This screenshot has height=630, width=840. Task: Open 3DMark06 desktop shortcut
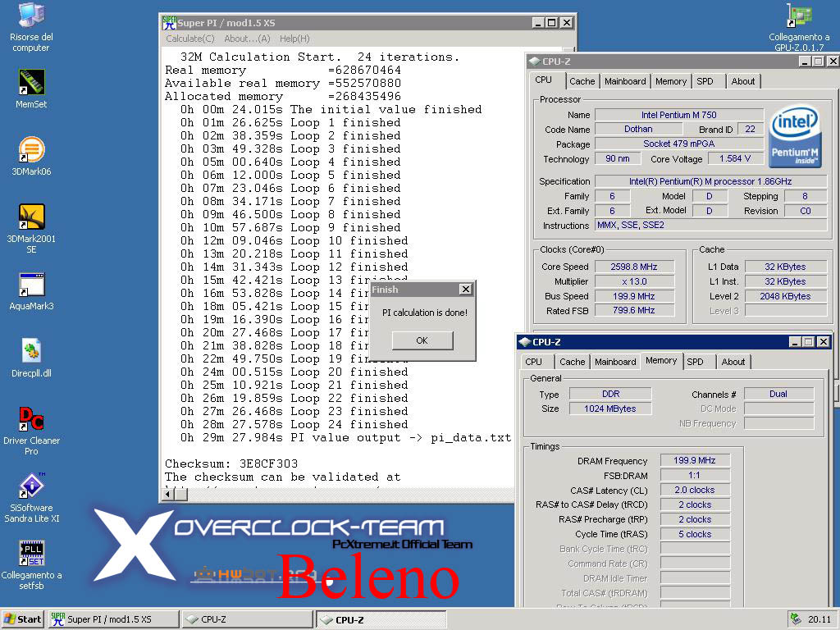click(31, 156)
